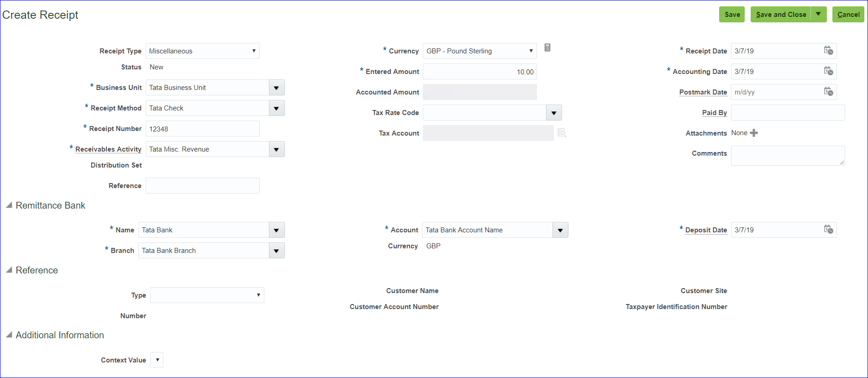Image resolution: width=868 pixels, height=378 pixels.
Task: Collapse the Additional Information section
Action: pos(9,335)
